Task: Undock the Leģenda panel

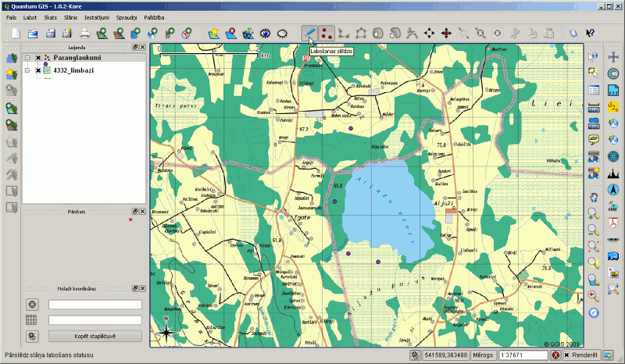Action: (x=135, y=47)
